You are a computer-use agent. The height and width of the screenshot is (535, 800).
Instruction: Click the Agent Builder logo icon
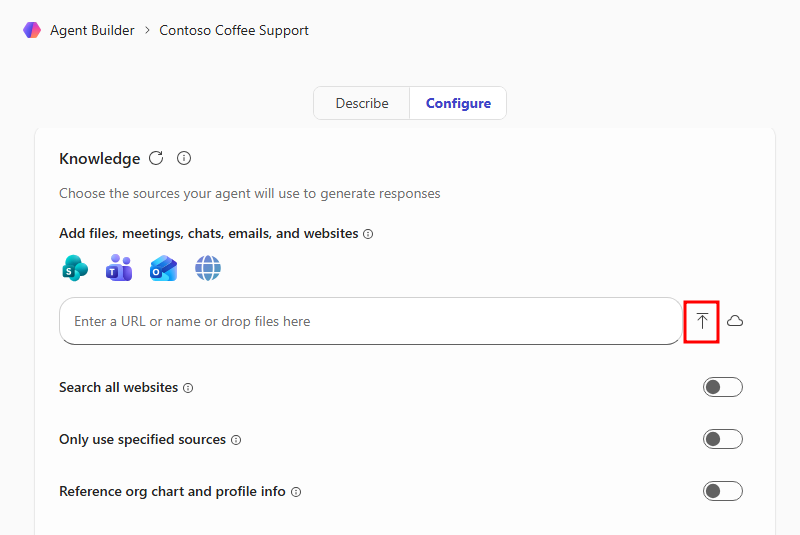(x=31, y=30)
